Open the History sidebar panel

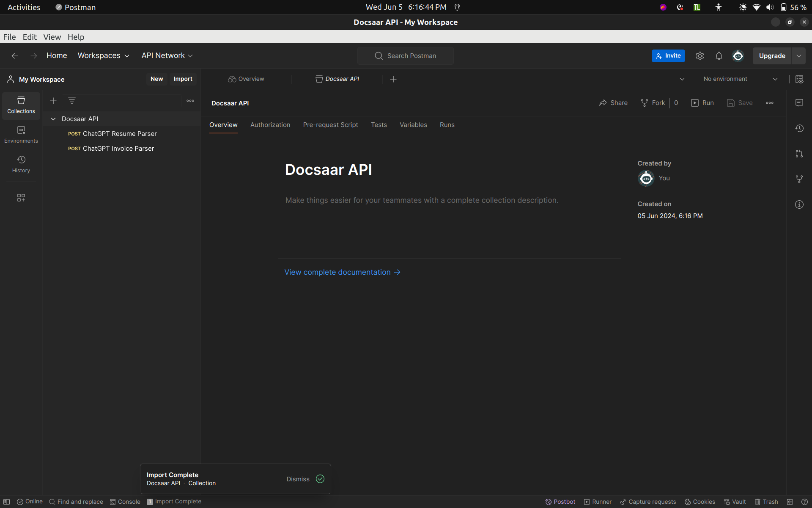pyautogui.click(x=21, y=164)
